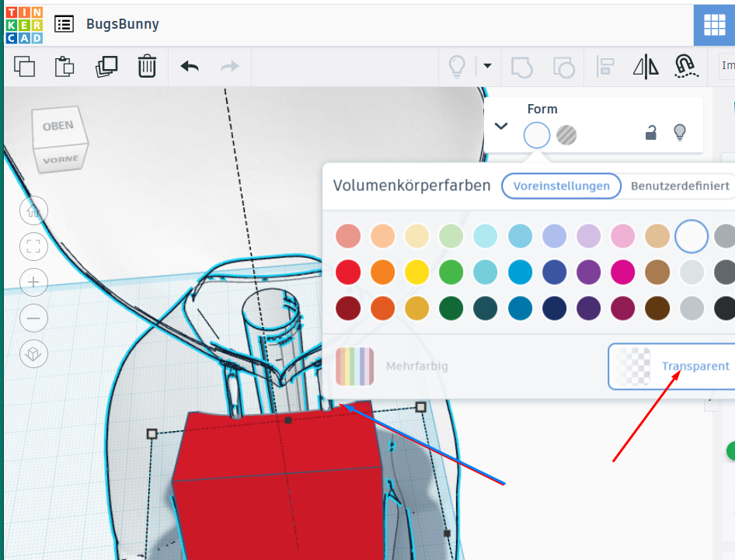Viewport: 735px width, 560px height.
Task: Pick the dark green swatch
Action: tap(451, 308)
